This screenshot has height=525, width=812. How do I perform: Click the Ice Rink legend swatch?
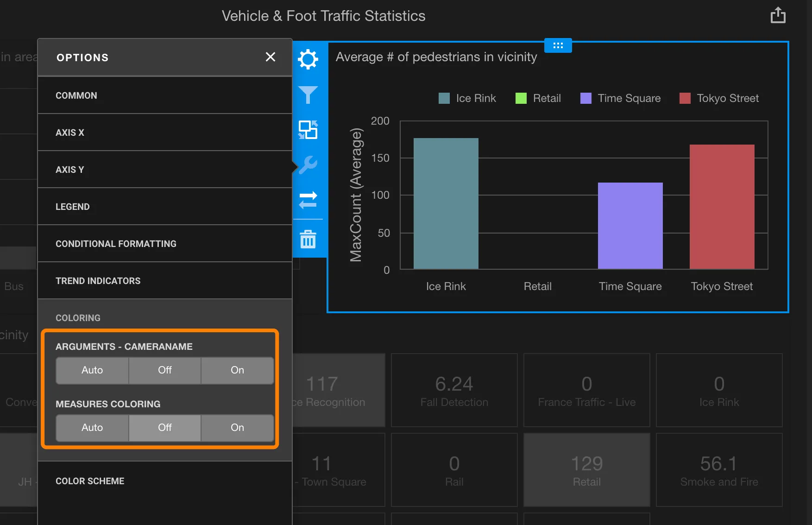(x=444, y=98)
